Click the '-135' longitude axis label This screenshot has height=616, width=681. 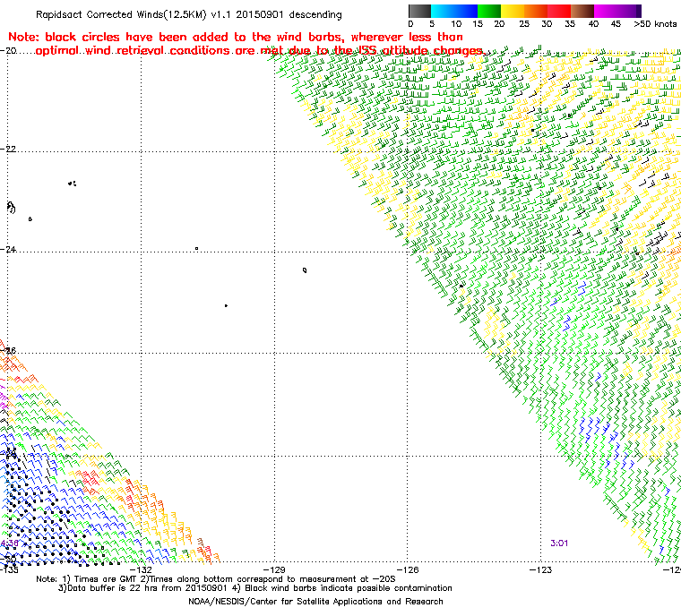click(x=9, y=569)
